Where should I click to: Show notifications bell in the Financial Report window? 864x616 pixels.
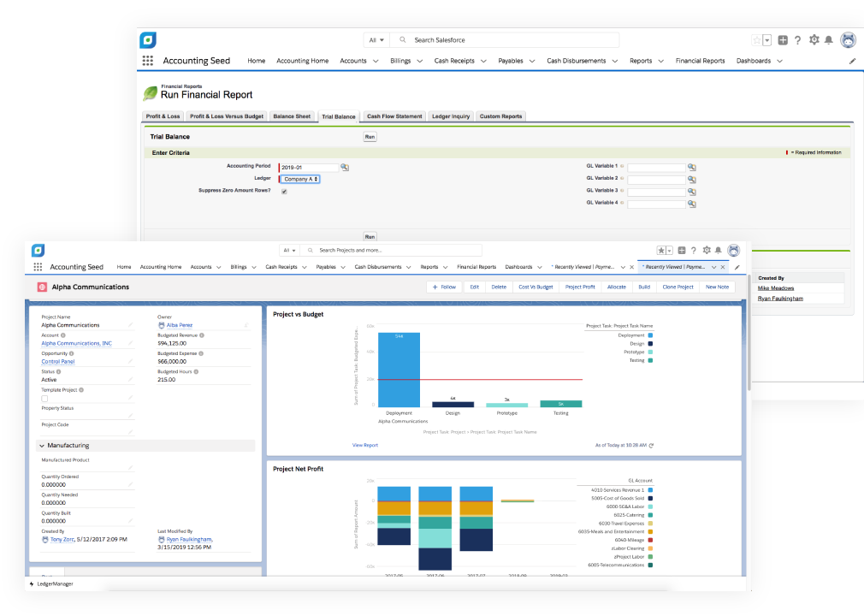829,40
